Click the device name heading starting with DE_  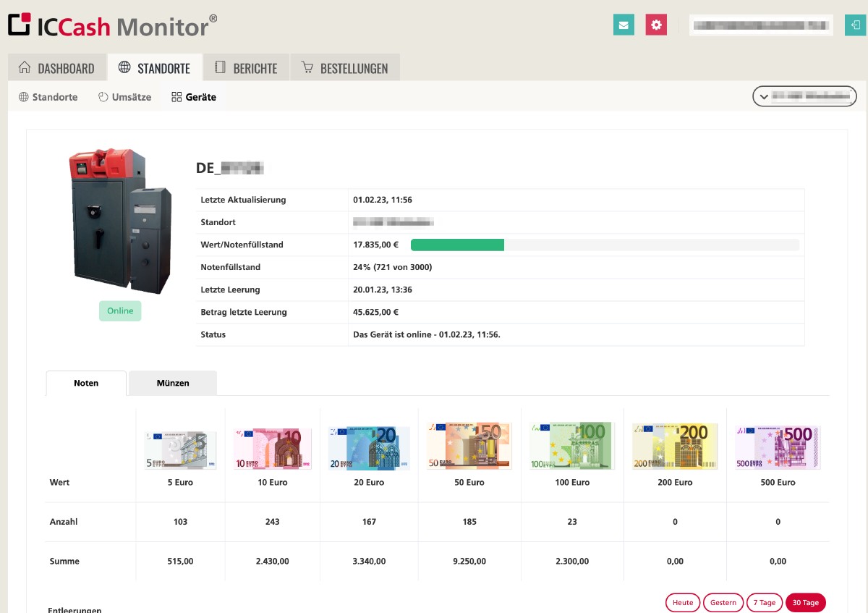pyautogui.click(x=229, y=169)
